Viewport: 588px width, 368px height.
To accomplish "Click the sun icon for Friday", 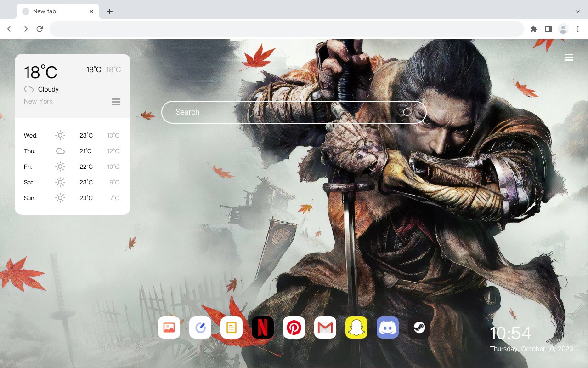I will pyautogui.click(x=60, y=167).
